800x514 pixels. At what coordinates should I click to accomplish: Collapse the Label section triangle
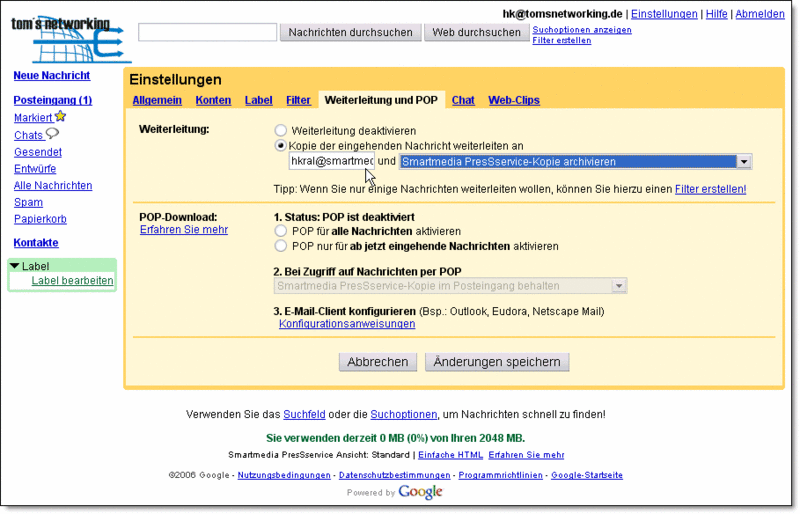click(x=14, y=266)
